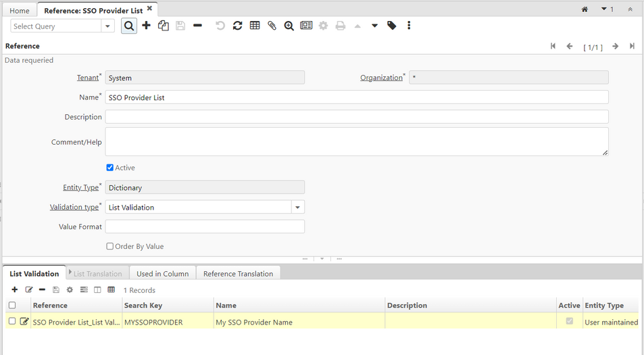Open the toolbar down-arrow menu

(374, 26)
